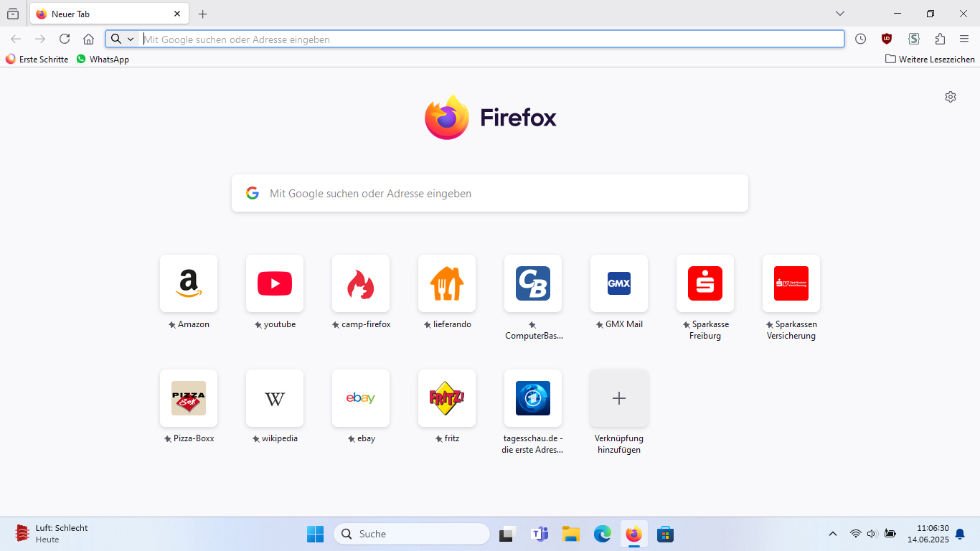Screen dimensions: 980x551
Task: Open battery status in system tray
Action: [890, 534]
